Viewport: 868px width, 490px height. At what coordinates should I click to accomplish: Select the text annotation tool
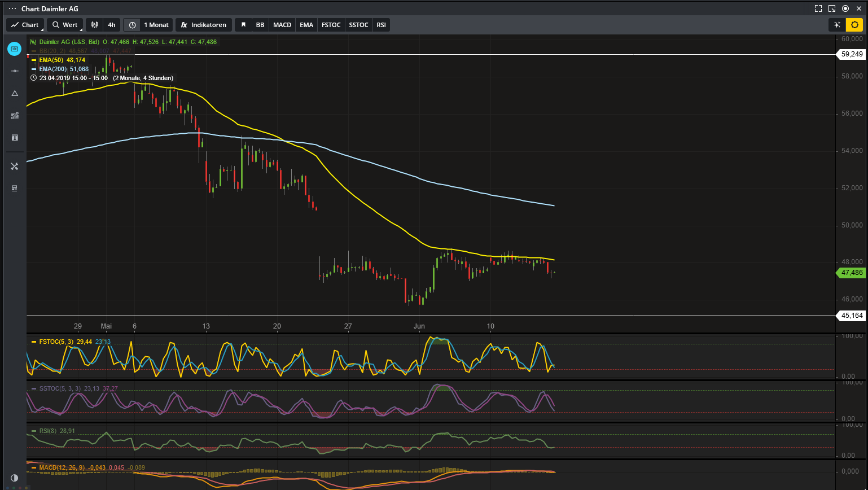pyautogui.click(x=15, y=138)
